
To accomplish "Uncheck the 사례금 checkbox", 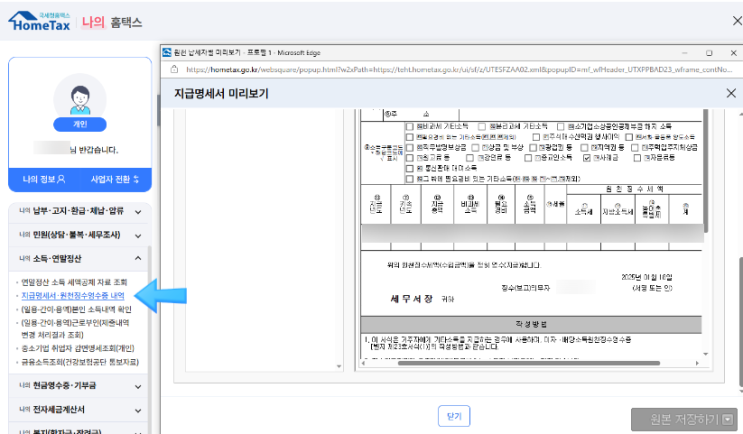I will pos(587,158).
